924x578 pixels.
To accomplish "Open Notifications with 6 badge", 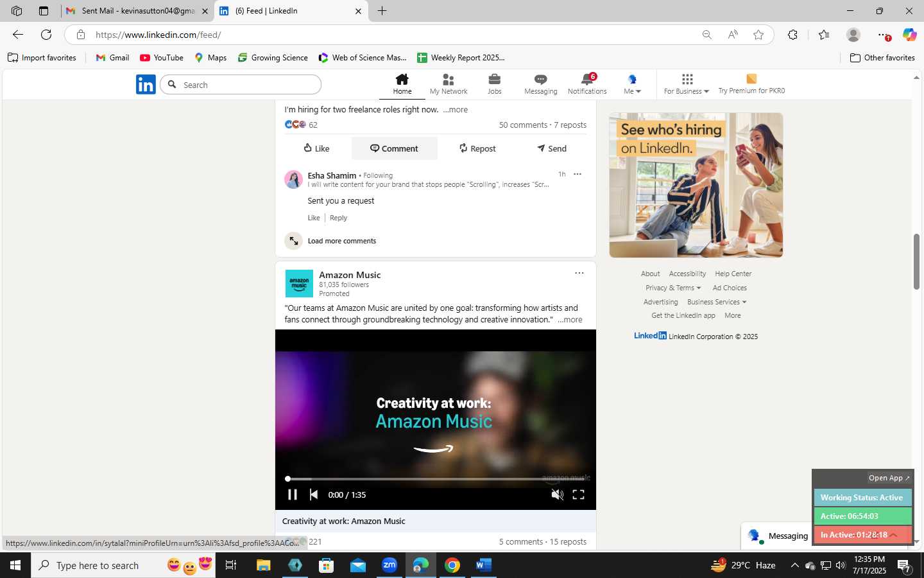I will 587,84.
